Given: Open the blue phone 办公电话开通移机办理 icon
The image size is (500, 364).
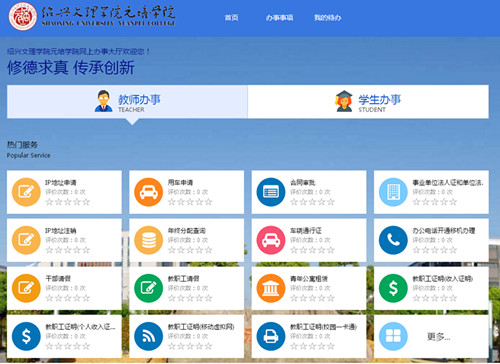Looking at the screenshot, I should click(x=393, y=240).
